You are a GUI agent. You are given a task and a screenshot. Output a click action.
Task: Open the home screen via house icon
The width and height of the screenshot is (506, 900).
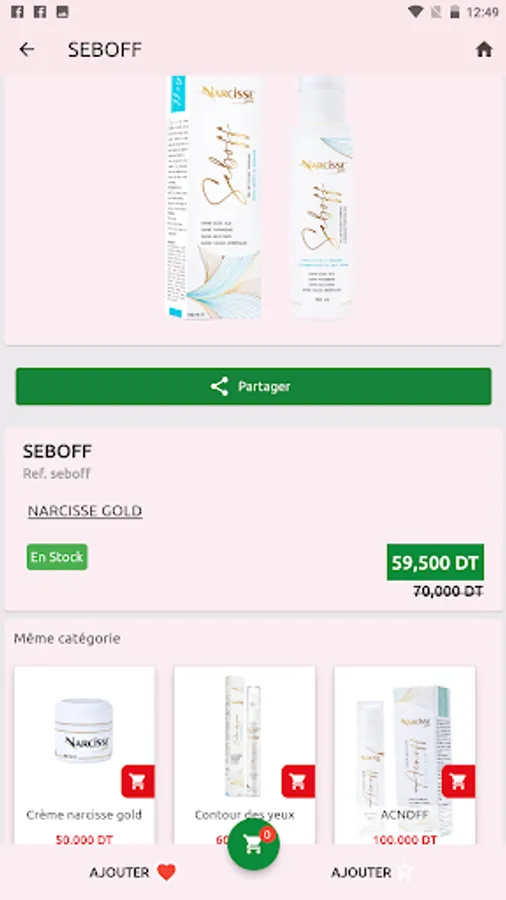(484, 49)
